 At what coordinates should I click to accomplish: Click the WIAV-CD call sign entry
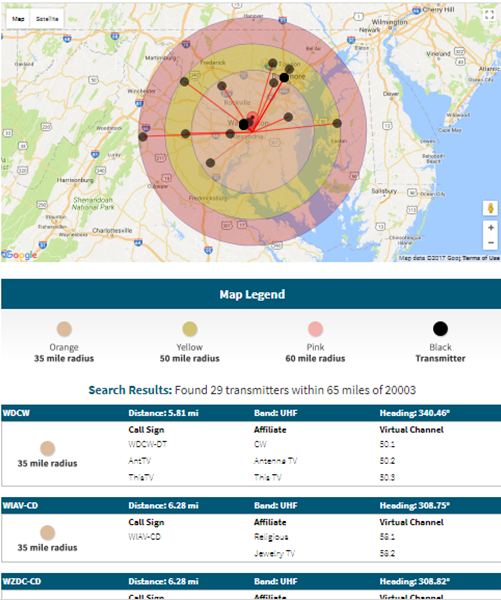click(x=144, y=537)
